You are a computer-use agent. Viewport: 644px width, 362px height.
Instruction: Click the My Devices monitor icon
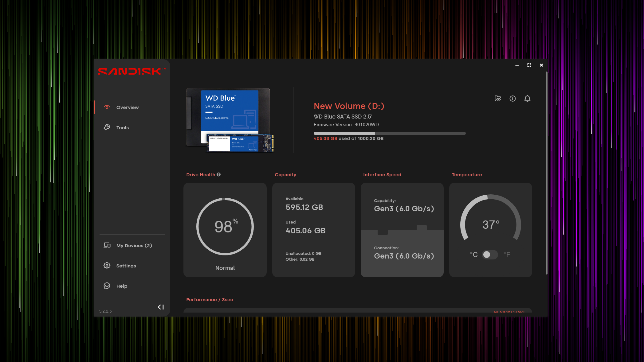point(107,245)
